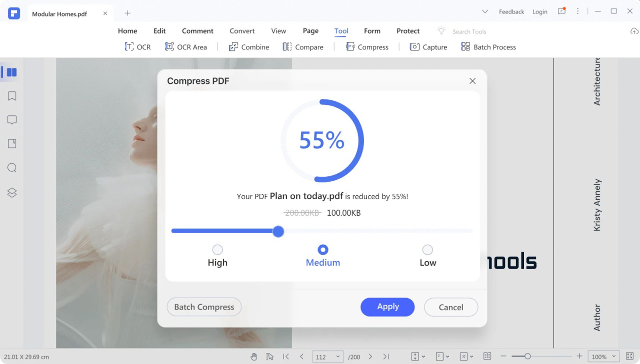The width and height of the screenshot is (640, 364).
Task: Open Batch Process
Action: tap(488, 46)
